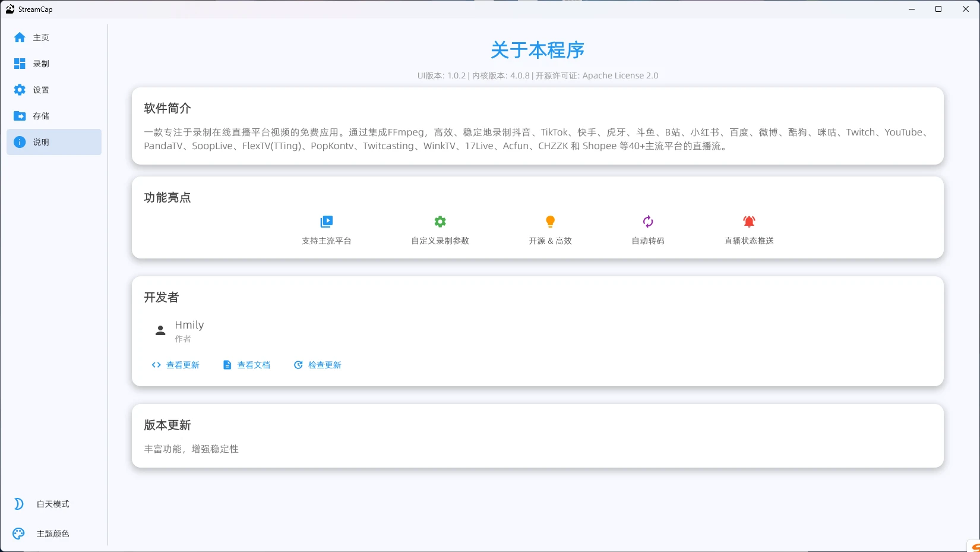
Task: Toggle 白天模式 day mode with the moon icon
Action: pyautogui.click(x=18, y=503)
